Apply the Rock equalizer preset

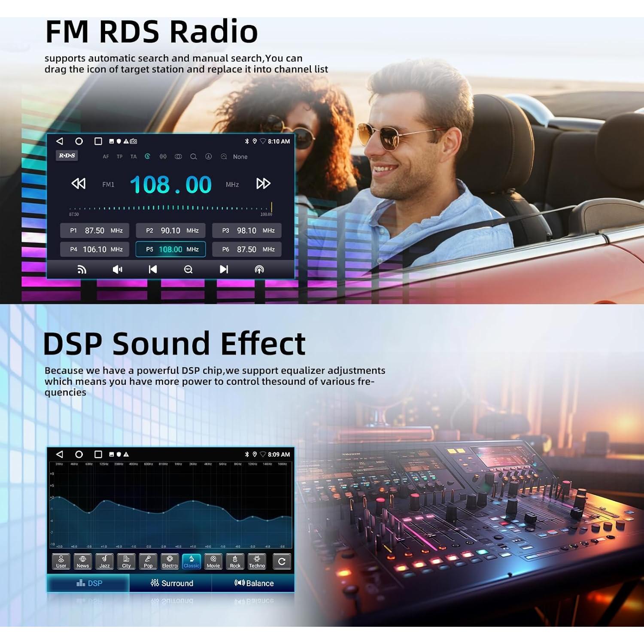[235, 561]
